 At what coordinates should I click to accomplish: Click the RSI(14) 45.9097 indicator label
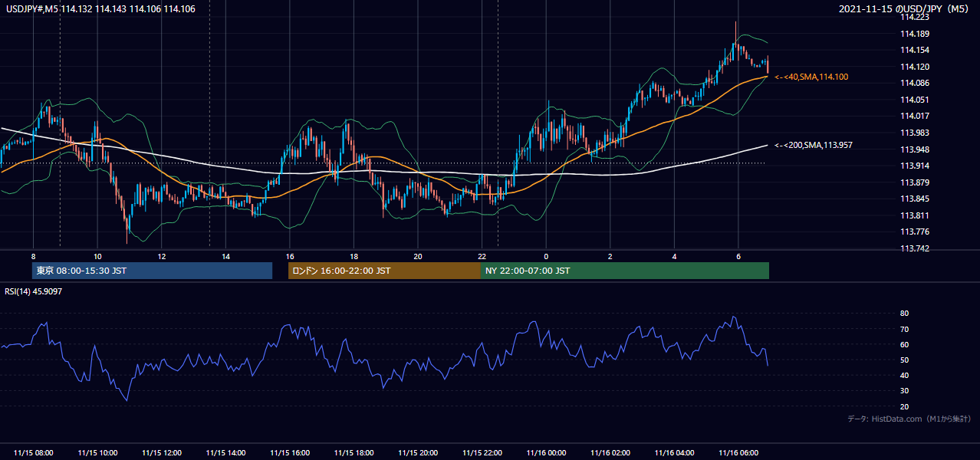pos(33,291)
